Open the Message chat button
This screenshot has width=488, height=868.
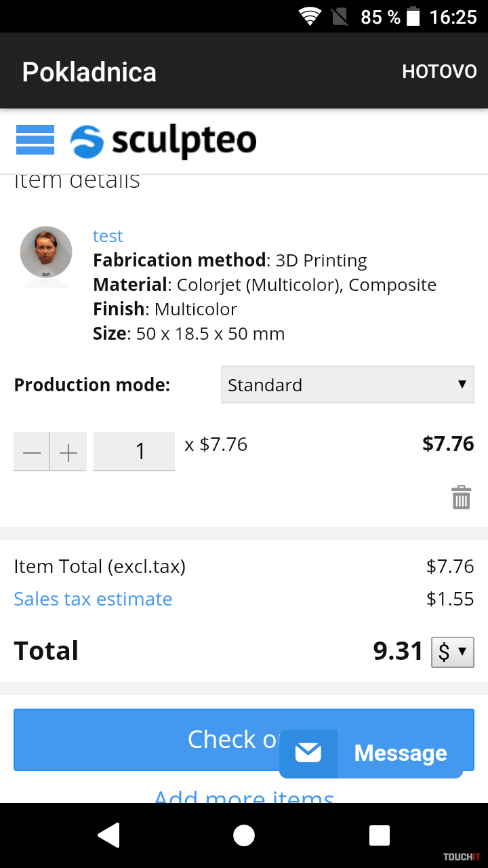(400, 753)
